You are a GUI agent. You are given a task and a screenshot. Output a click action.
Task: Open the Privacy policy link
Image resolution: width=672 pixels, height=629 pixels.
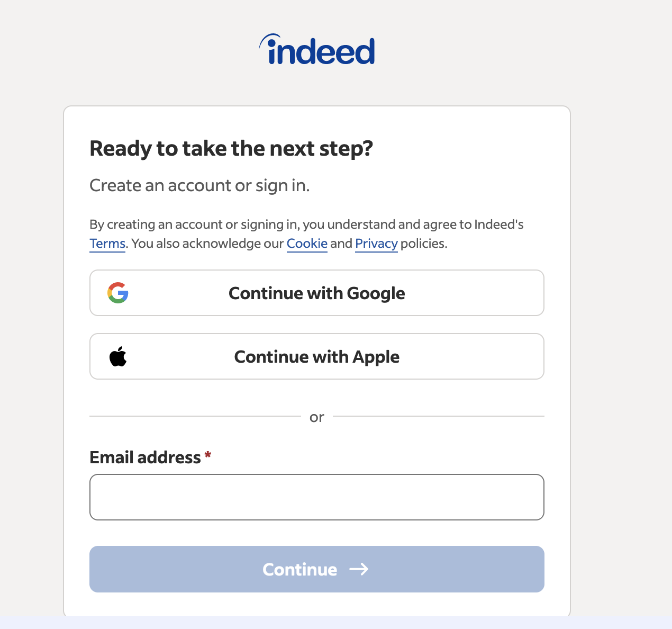pyautogui.click(x=376, y=244)
